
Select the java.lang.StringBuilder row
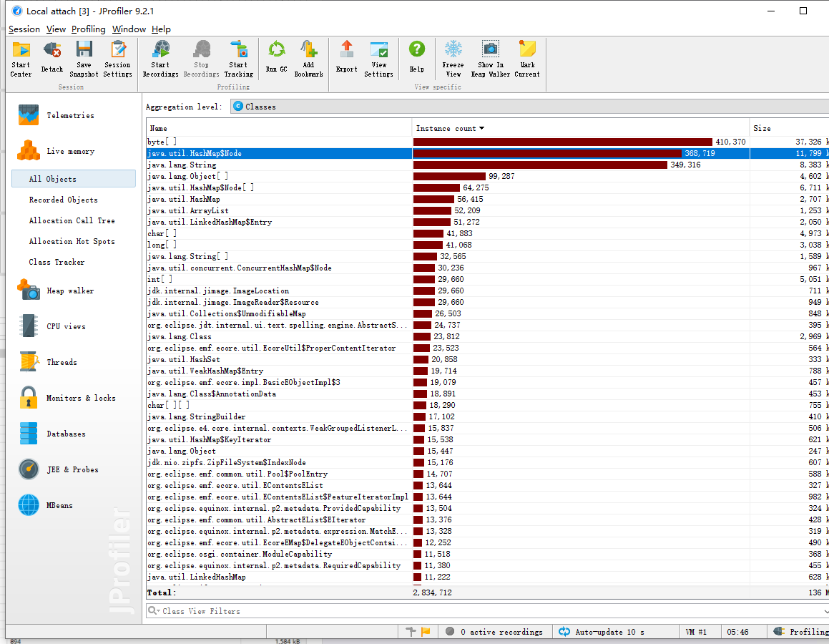pos(488,416)
